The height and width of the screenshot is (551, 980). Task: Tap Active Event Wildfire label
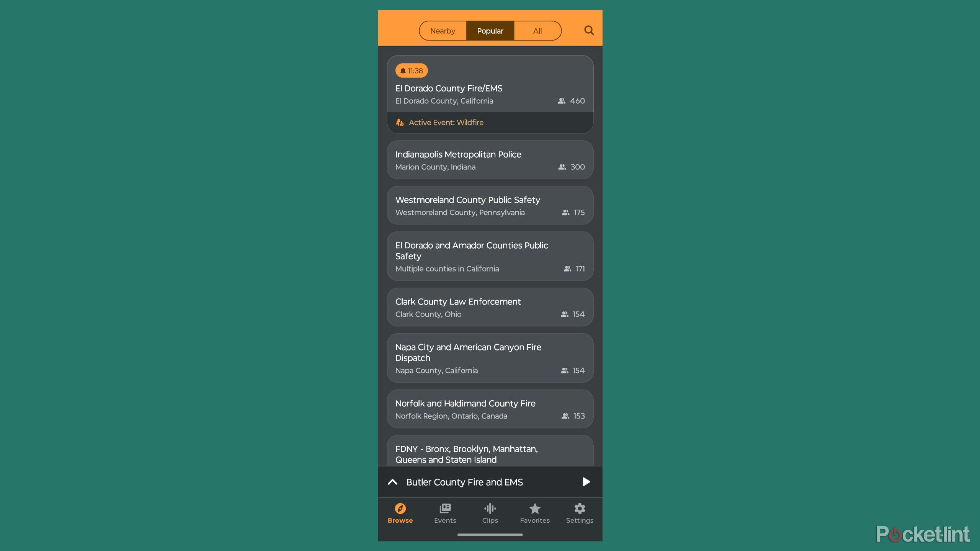point(446,122)
